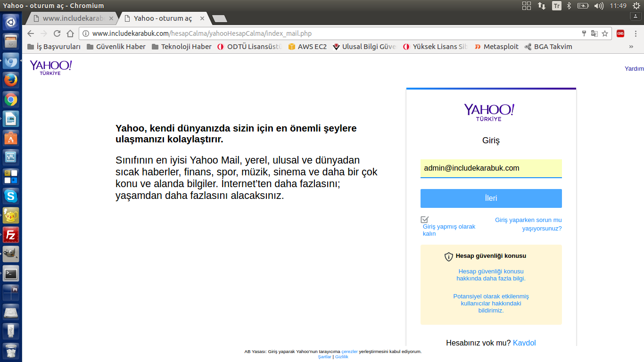Open a new tab
The width and height of the screenshot is (644, 362).
[x=220, y=18]
